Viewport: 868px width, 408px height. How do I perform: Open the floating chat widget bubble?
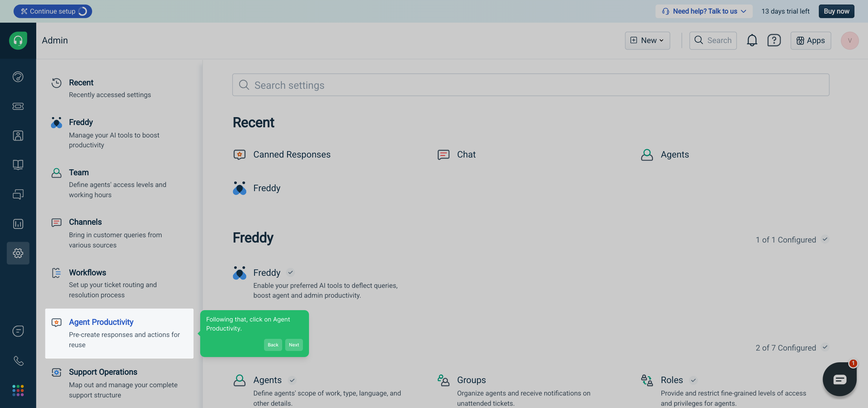point(839,379)
